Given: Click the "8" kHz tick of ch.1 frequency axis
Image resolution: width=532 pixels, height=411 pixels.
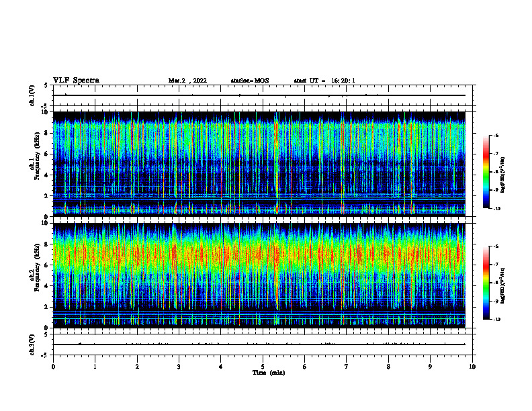Looking at the screenshot, I should click(x=46, y=133).
